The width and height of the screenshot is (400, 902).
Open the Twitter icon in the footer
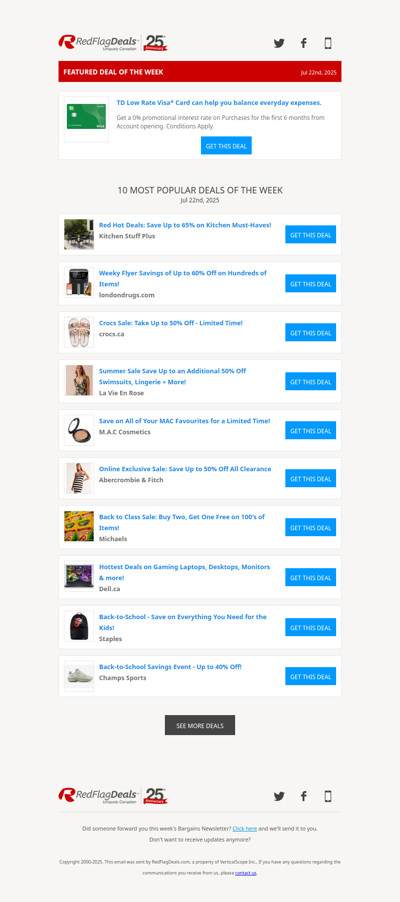(x=279, y=796)
